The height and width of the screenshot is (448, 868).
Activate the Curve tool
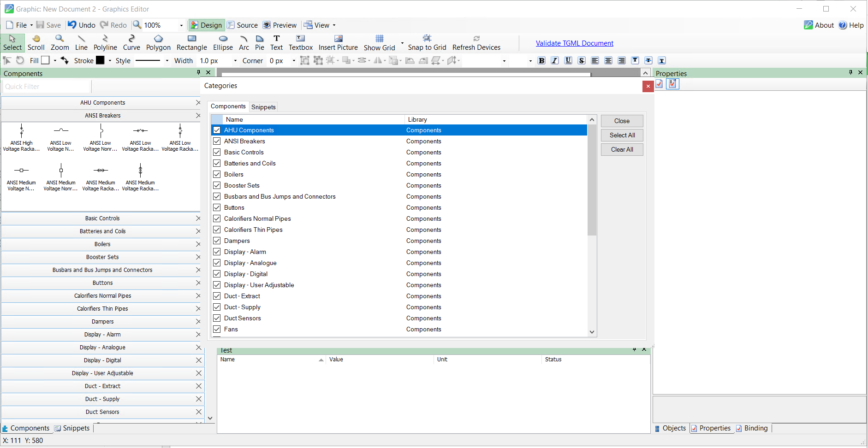[x=131, y=42]
